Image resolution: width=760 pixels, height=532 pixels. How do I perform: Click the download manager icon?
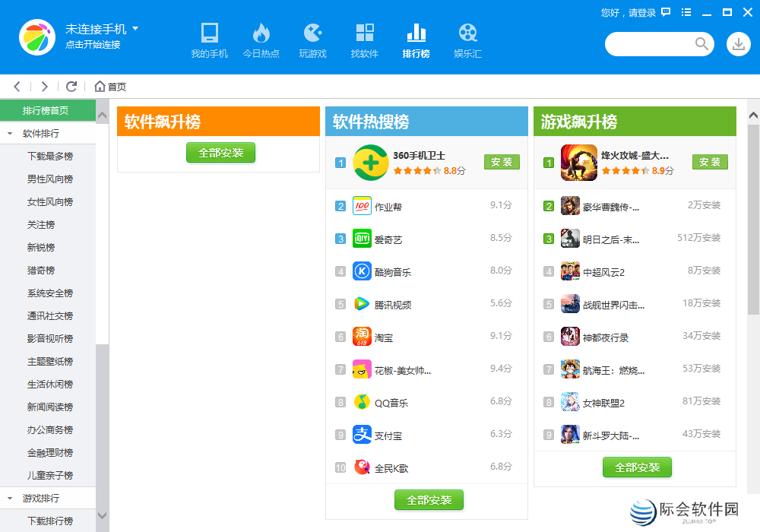(x=738, y=44)
